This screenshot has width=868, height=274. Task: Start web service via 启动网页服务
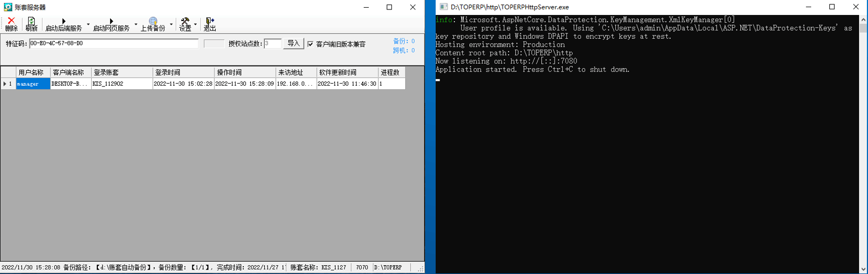[x=111, y=24]
